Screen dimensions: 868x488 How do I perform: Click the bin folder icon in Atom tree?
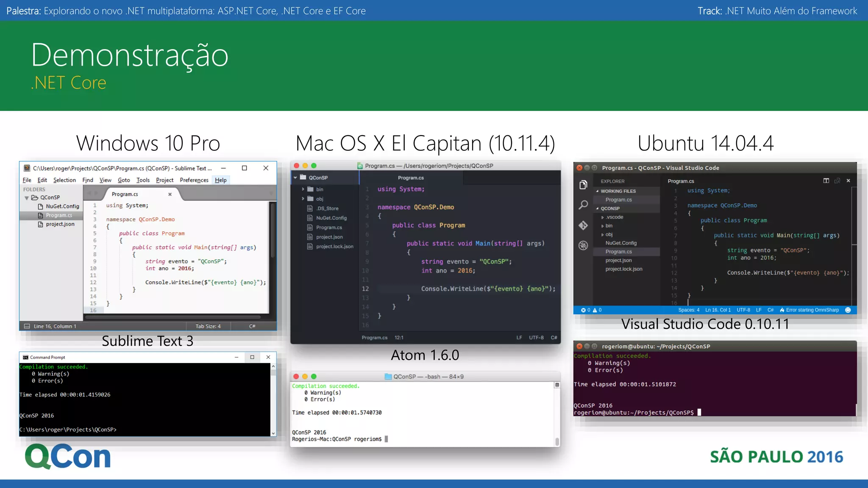310,189
